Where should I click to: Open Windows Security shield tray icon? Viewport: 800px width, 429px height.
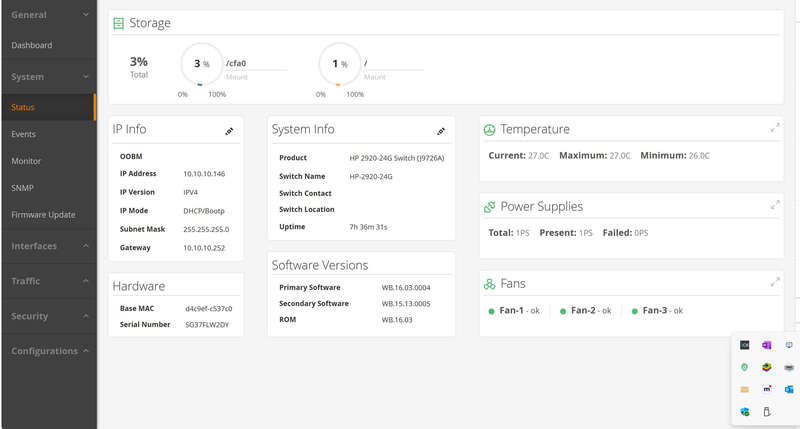tap(745, 412)
